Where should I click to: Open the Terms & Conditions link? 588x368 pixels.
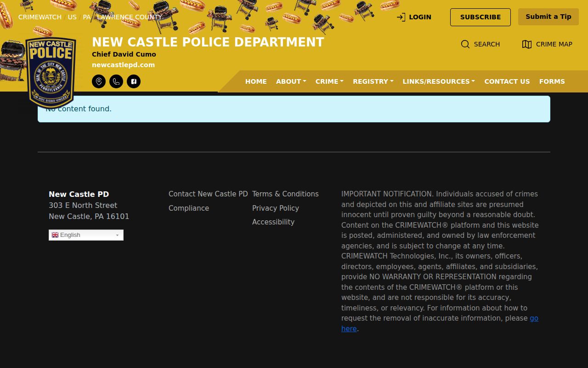[285, 194]
